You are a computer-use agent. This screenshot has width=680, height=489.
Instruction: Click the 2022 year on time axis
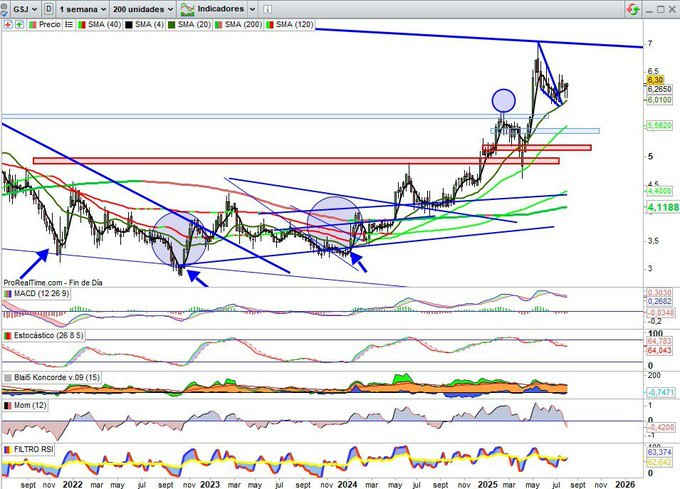(72, 484)
